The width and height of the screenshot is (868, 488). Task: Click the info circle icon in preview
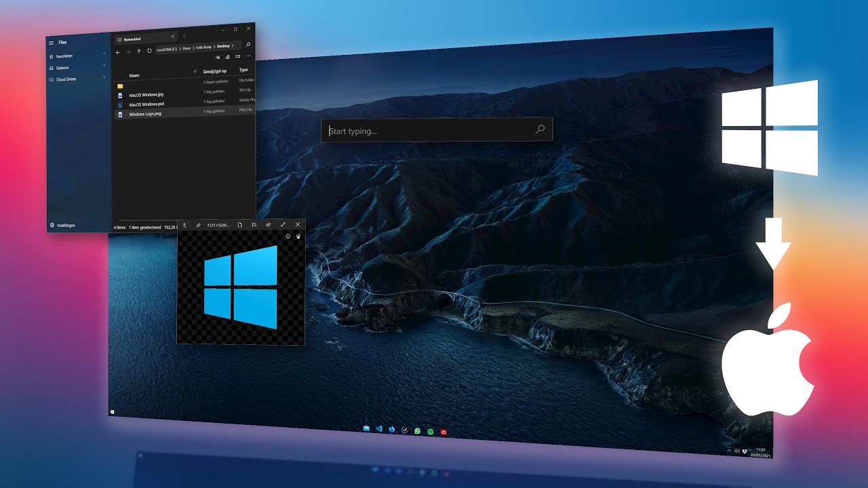coord(288,236)
